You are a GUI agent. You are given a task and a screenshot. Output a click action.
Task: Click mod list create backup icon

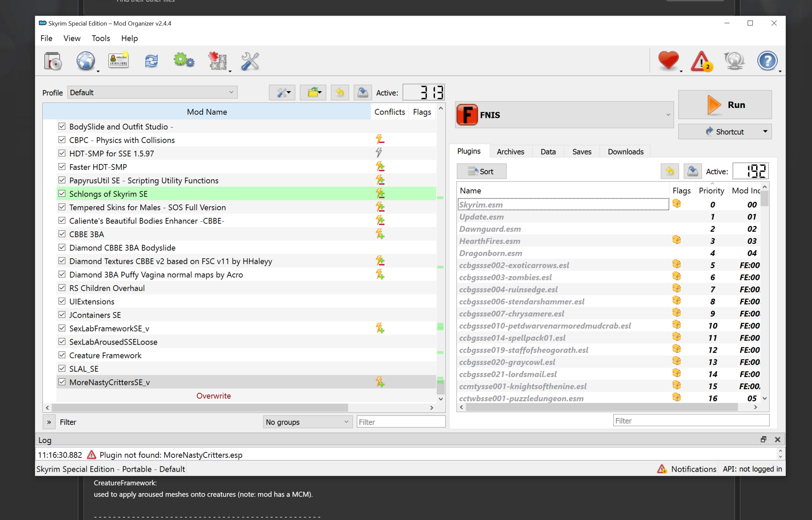[x=362, y=93]
